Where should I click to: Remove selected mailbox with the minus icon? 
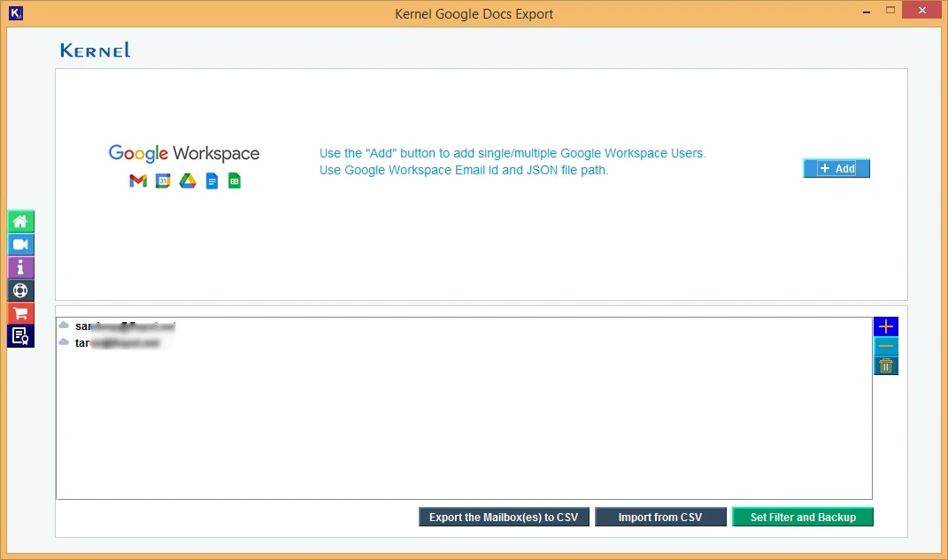coord(885,346)
